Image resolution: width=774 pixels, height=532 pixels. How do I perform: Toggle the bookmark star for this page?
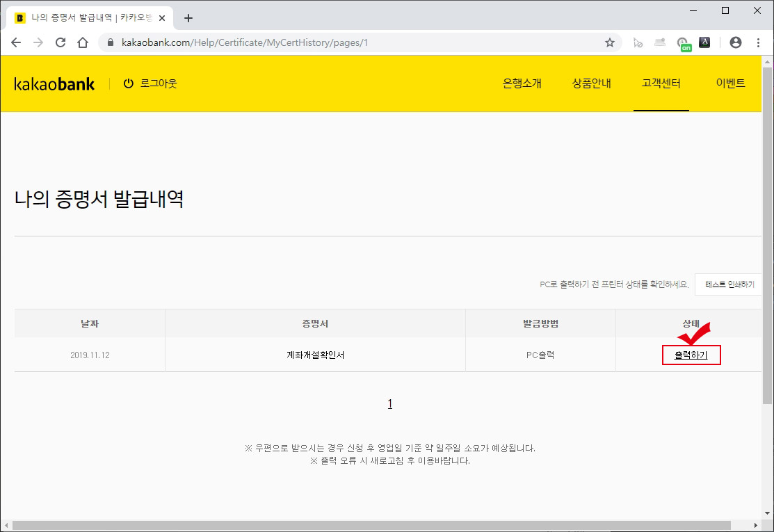[x=610, y=42]
